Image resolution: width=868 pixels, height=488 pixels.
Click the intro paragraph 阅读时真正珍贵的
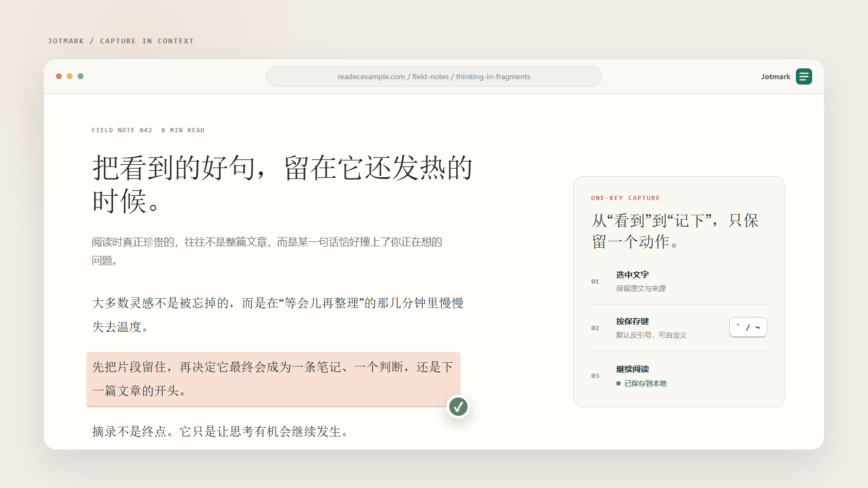click(267, 251)
